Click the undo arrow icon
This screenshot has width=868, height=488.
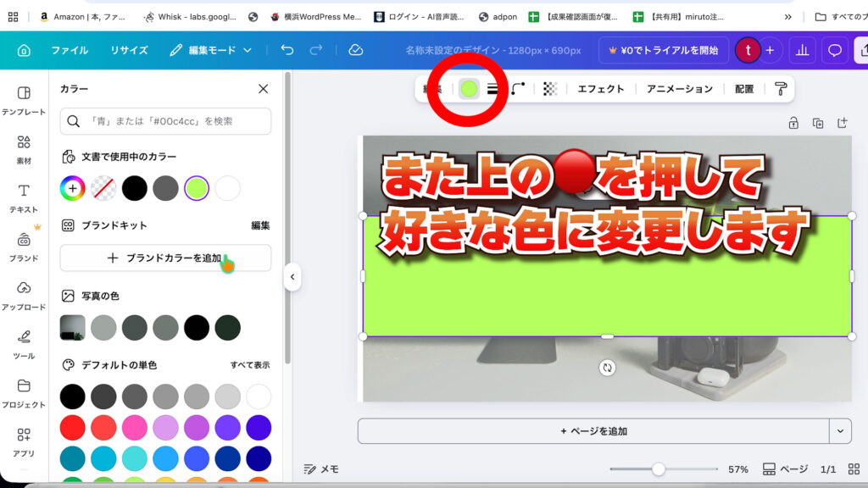287,50
